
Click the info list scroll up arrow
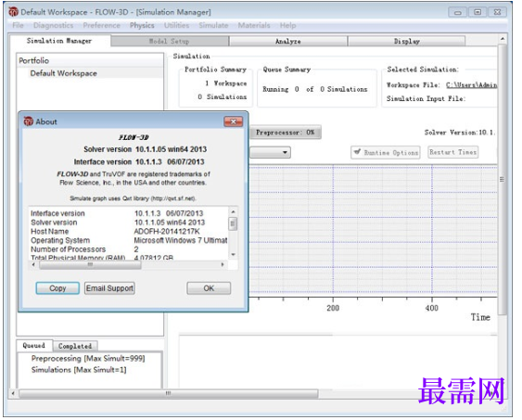pyautogui.click(x=233, y=211)
